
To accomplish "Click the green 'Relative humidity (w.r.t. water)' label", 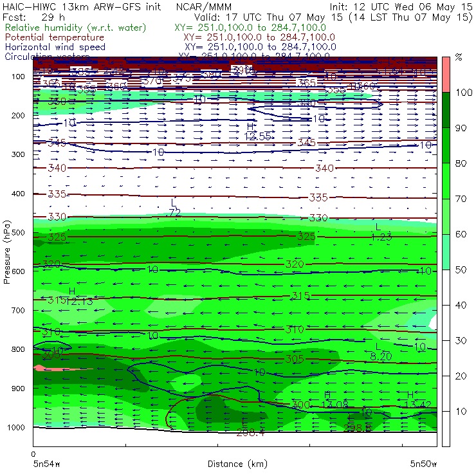I will pos(76,28).
